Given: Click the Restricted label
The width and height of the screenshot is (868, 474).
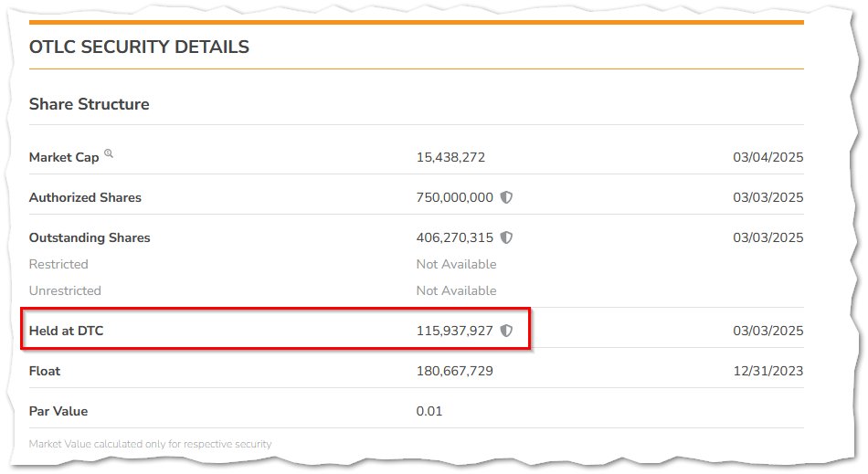Looking at the screenshot, I should tap(58, 264).
